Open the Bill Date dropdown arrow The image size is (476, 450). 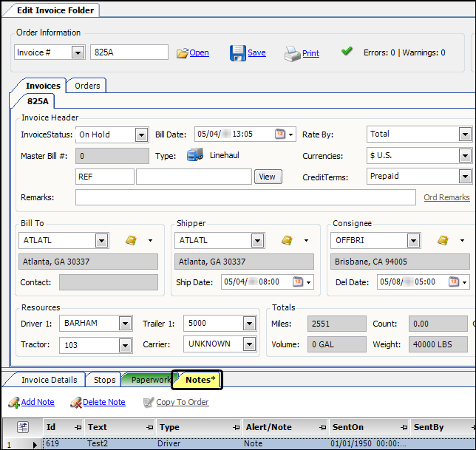click(x=290, y=134)
